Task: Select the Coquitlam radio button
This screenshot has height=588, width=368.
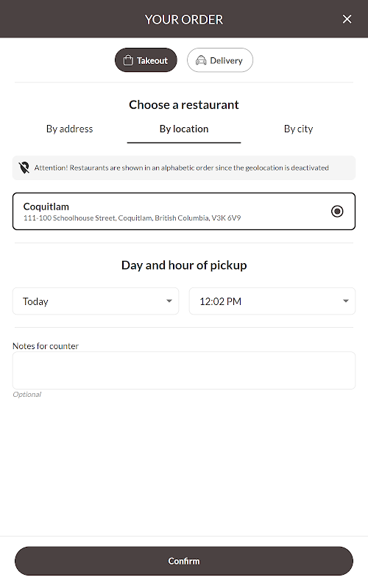Action: pyautogui.click(x=337, y=212)
